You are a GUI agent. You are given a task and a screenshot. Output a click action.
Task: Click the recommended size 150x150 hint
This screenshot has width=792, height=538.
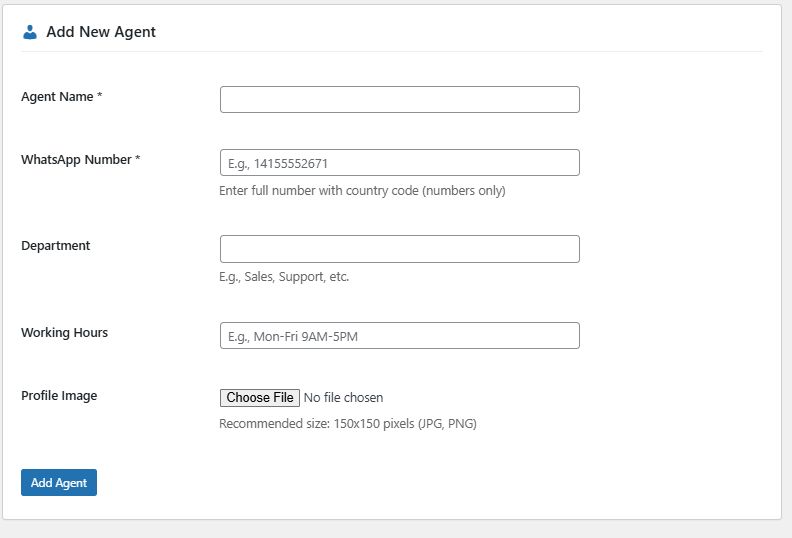348,424
